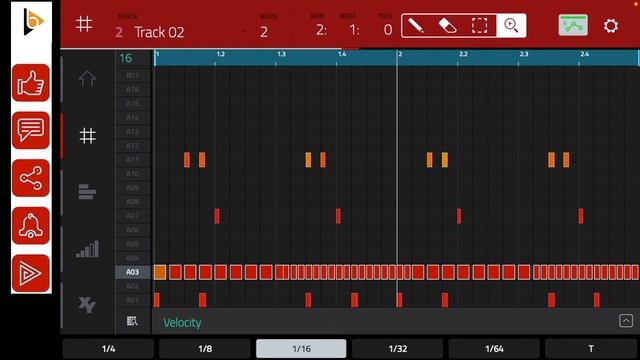Select the A11 pad row label

(x=133, y=160)
